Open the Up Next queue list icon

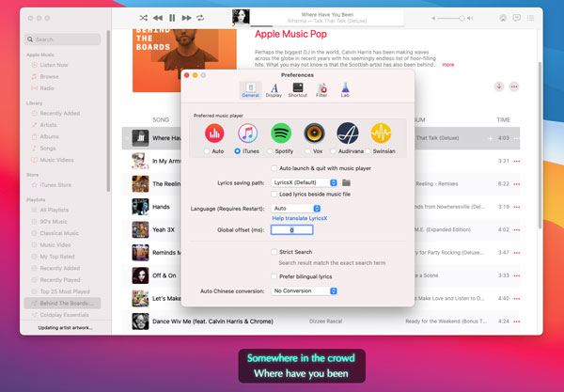pos(530,18)
